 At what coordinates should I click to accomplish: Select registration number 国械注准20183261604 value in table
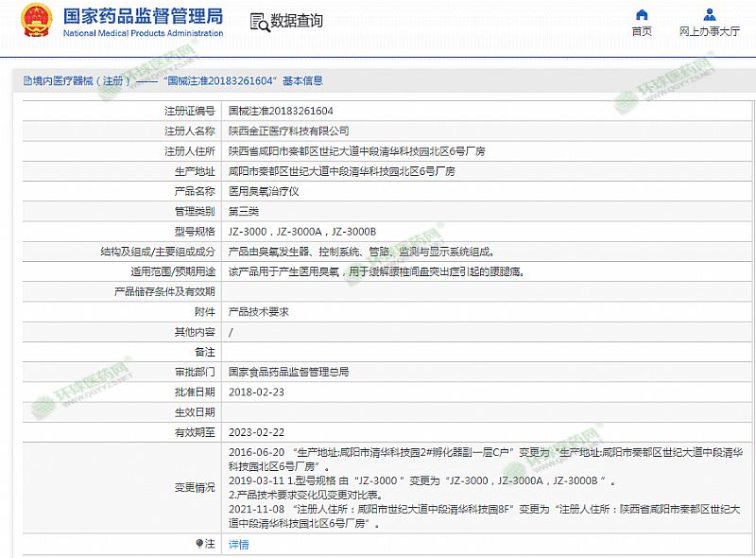coord(281,111)
